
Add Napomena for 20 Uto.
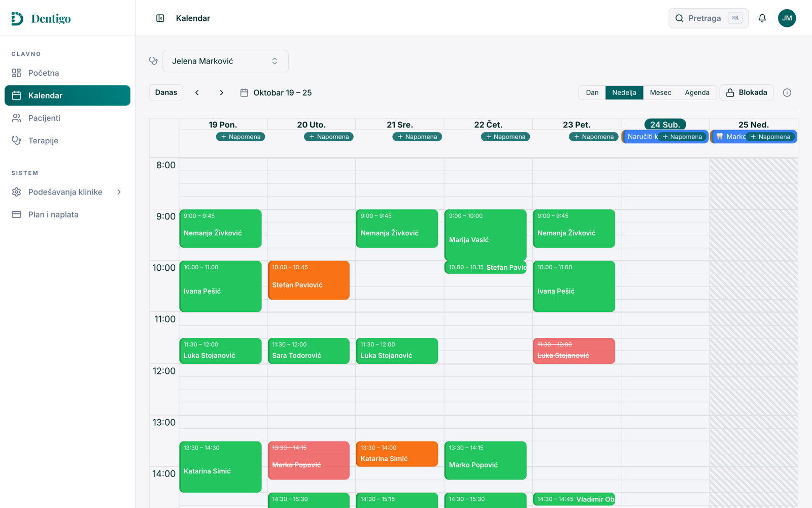pyautogui.click(x=329, y=137)
